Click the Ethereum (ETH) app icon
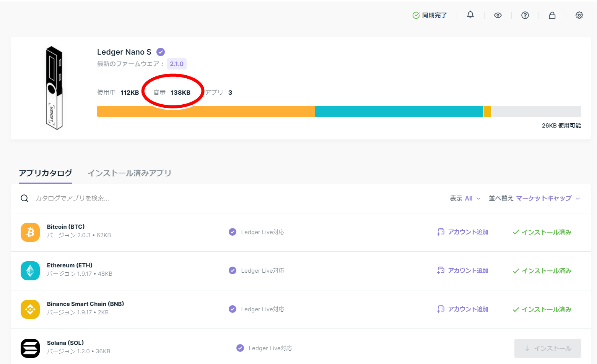The image size is (597, 364). 30,270
